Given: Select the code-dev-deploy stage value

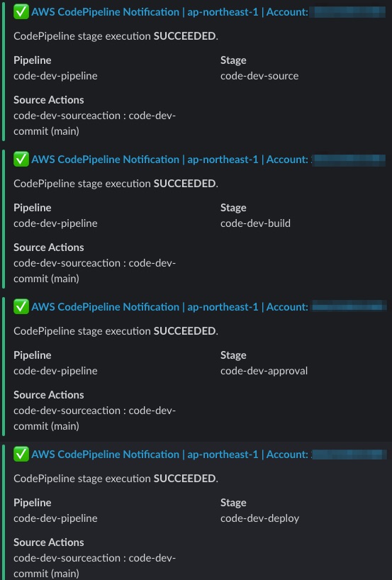Looking at the screenshot, I should pyautogui.click(x=260, y=518).
